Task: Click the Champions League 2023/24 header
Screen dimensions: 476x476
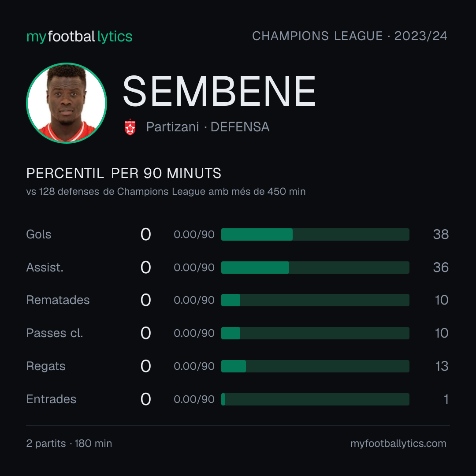Action: [350, 36]
